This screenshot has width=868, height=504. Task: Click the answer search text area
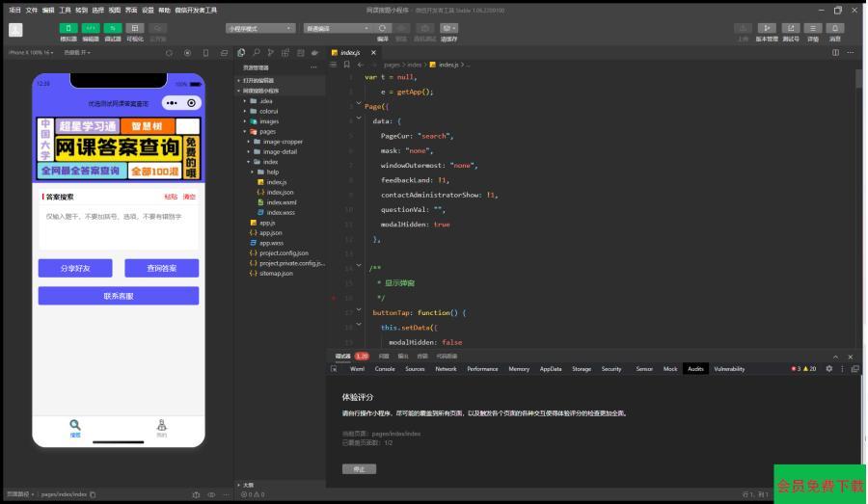[119, 228]
